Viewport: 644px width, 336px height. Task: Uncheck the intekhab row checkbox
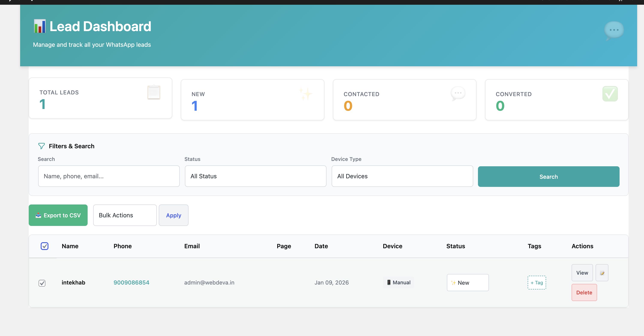[x=42, y=283]
